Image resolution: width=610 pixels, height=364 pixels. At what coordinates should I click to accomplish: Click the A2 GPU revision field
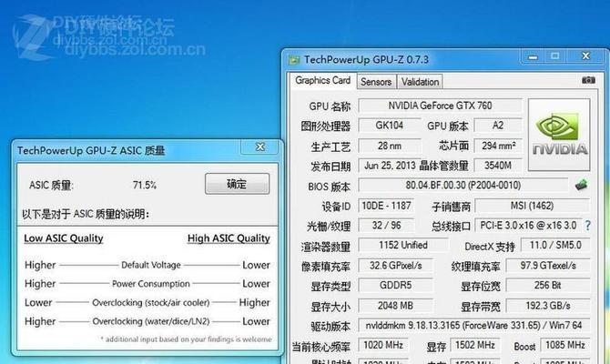(x=498, y=126)
